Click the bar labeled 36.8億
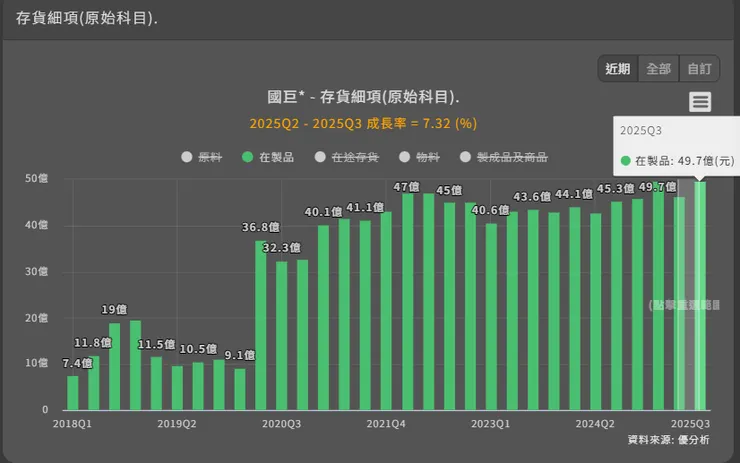 (x=261, y=325)
